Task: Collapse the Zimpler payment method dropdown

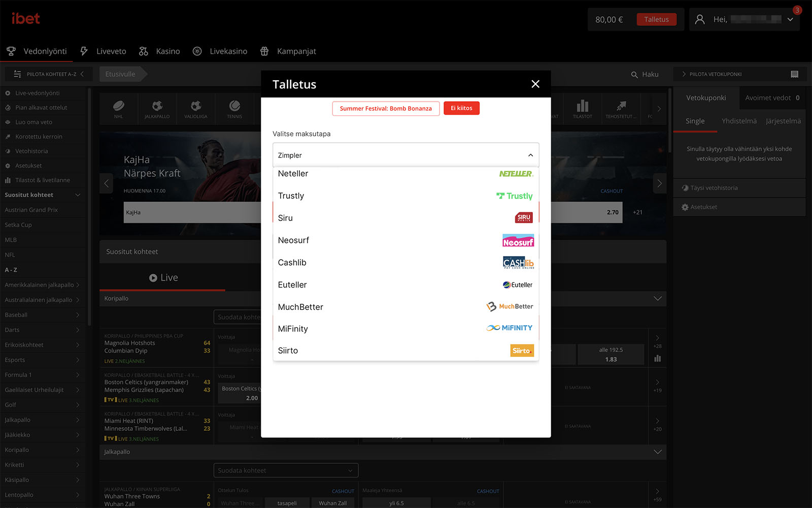Action: (x=530, y=155)
